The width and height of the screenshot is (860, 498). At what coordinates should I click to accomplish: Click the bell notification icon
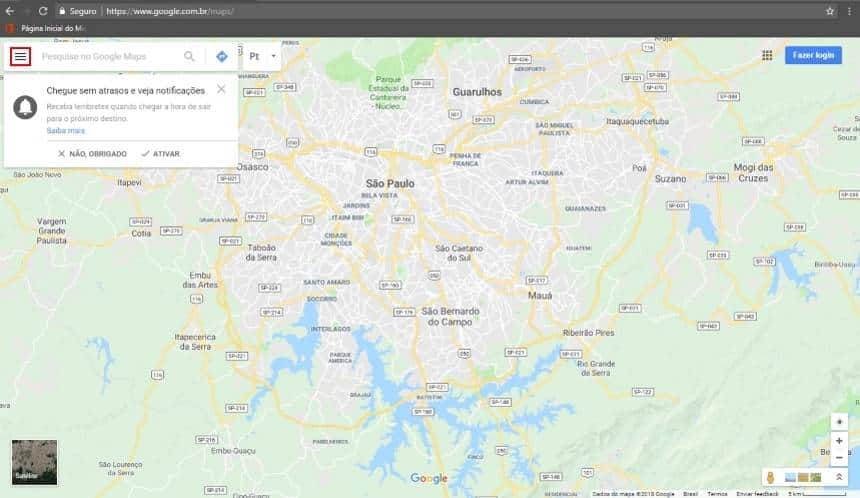tap(25, 107)
